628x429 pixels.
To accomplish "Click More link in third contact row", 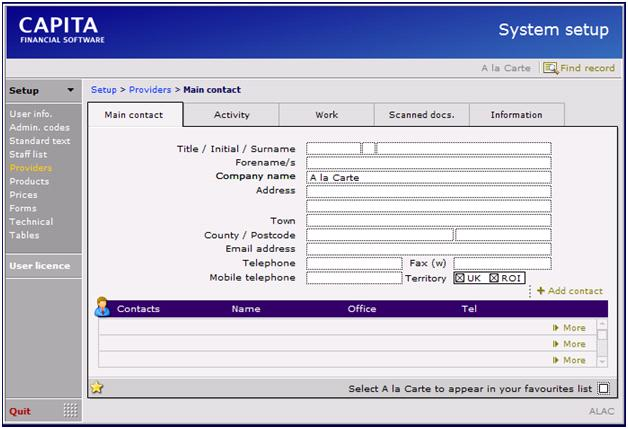I will [x=574, y=360].
